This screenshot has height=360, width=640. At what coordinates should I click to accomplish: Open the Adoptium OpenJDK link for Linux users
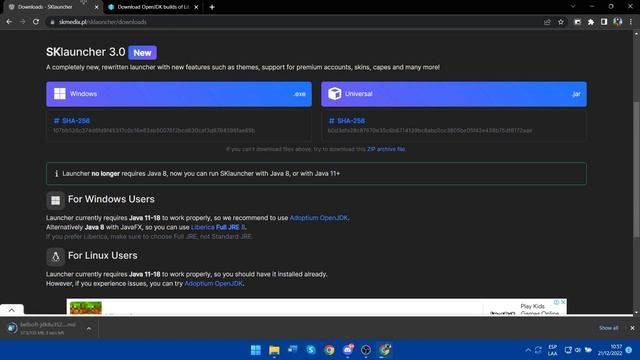coord(213,284)
